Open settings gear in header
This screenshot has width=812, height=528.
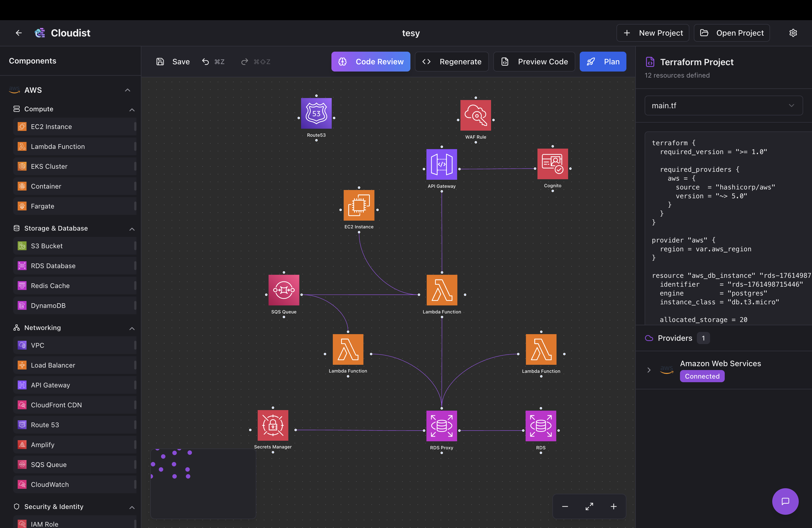tap(793, 33)
